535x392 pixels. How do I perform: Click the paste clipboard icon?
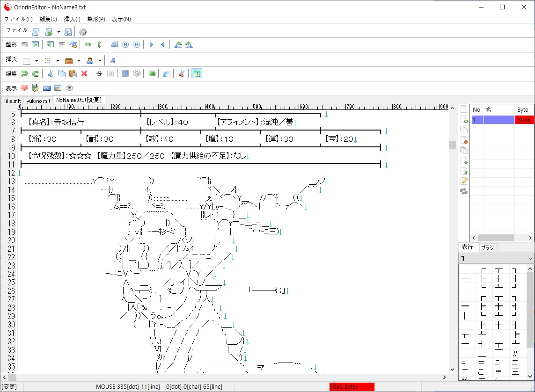click(x=73, y=73)
